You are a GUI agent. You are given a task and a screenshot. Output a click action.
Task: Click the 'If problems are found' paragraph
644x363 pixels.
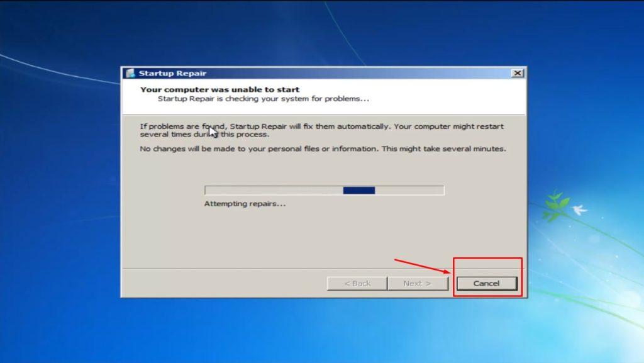click(321, 130)
